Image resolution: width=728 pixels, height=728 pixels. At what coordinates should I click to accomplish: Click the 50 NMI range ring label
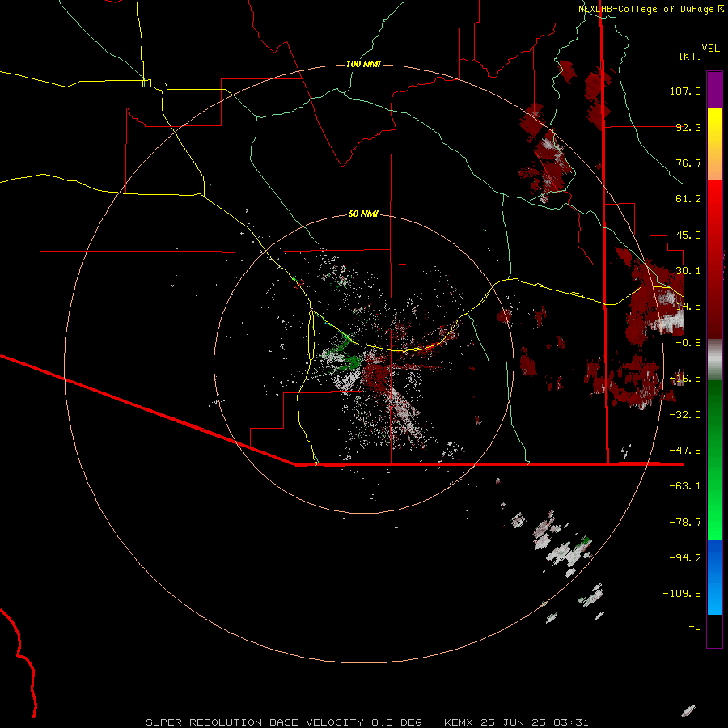pyautogui.click(x=363, y=214)
